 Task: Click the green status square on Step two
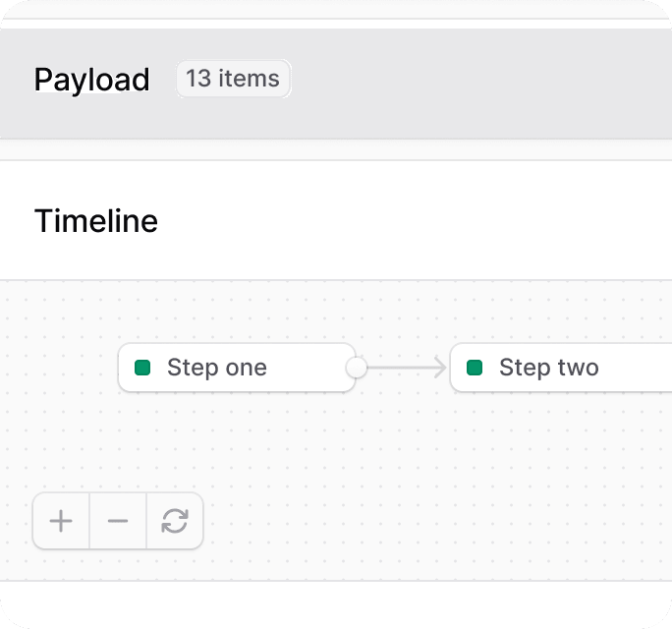(475, 368)
